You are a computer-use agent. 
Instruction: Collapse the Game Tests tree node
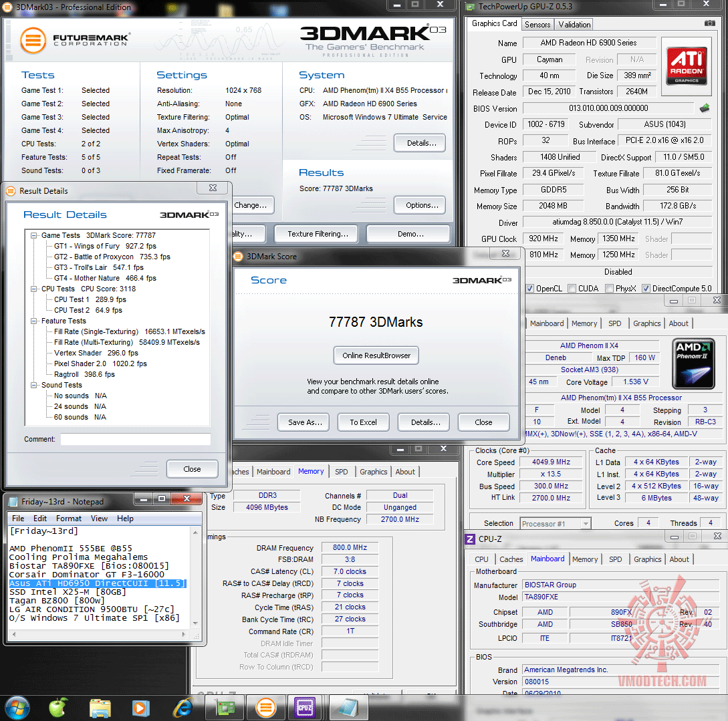click(x=34, y=236)
